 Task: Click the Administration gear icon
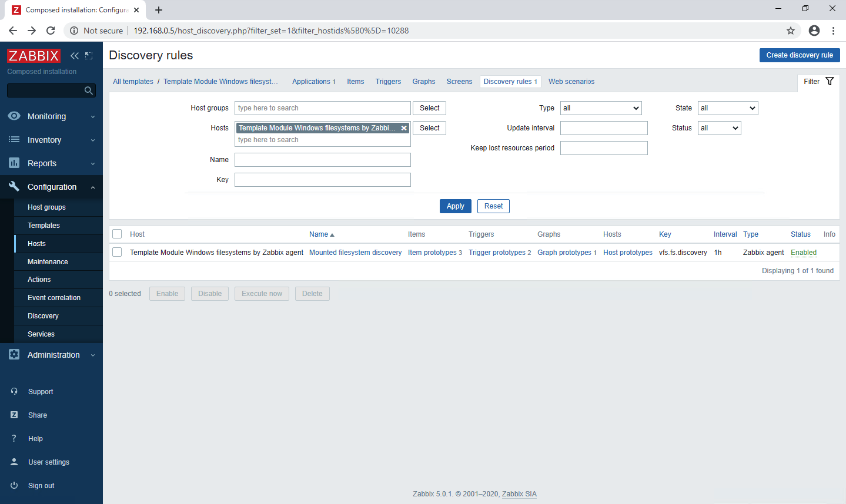(x=14, y=355)
